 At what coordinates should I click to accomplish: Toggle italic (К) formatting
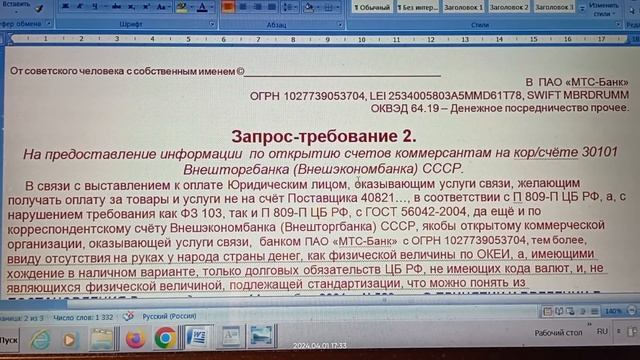(80, 7)
